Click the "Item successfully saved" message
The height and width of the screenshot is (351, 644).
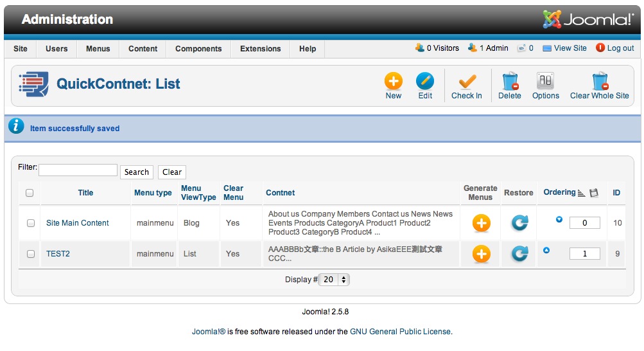(74, 129)
